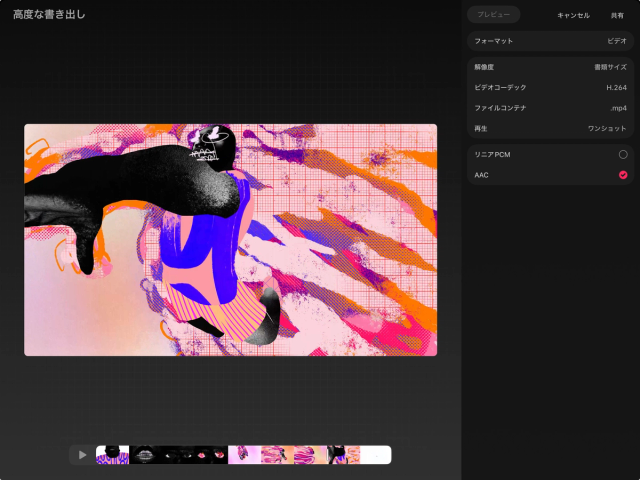Open the フォーマット setting row
This screenshot has width=640, height=480.
[x=550, y=41]
